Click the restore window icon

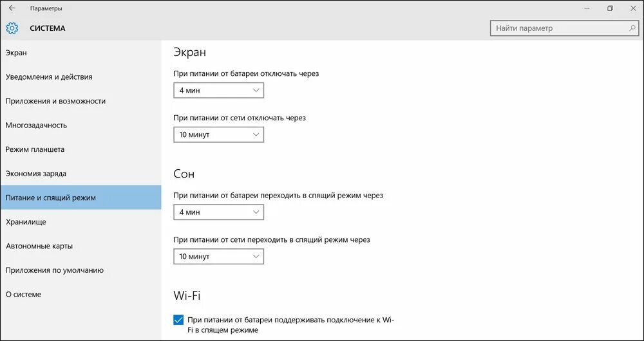(x=611, y=8)
